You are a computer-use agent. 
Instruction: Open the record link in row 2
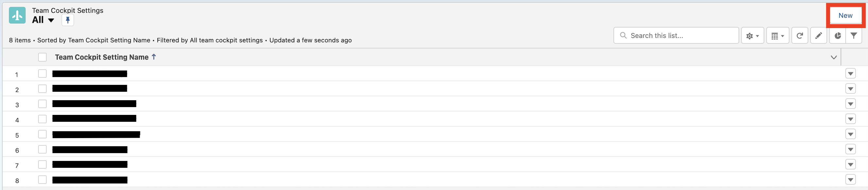coord(90,88)
